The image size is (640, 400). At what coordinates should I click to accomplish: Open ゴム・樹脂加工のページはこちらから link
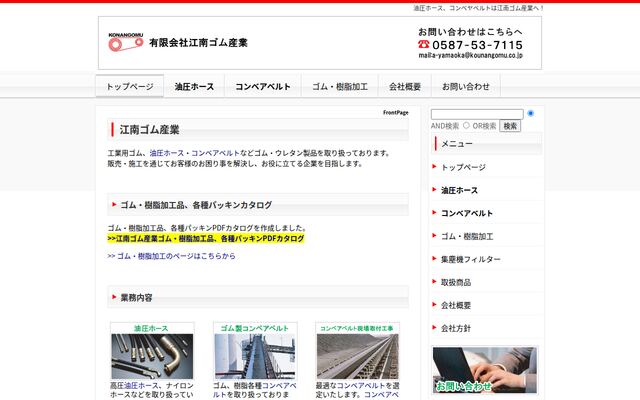tap(171, 256)
